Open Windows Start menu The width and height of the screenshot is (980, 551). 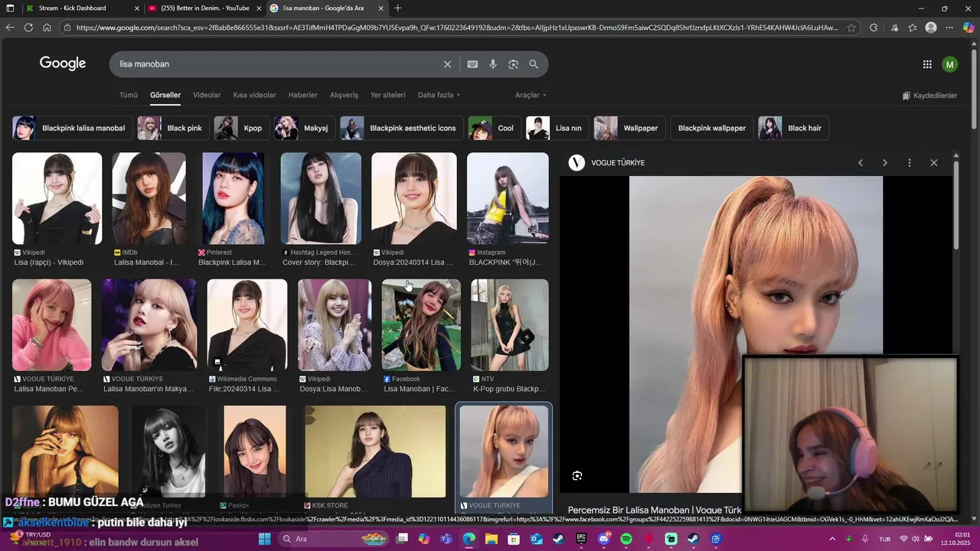tap(264, 539)
